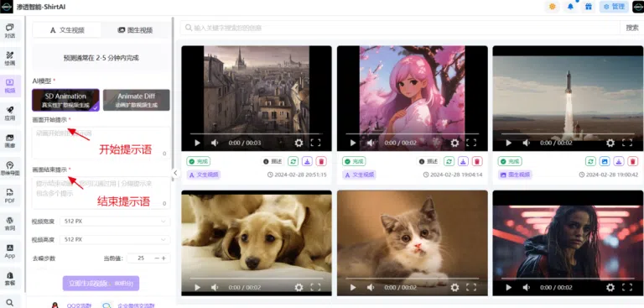Fullscreen the city rooftops video
Image resolution: width=644 pixels, height=308 pixels.
315,143
